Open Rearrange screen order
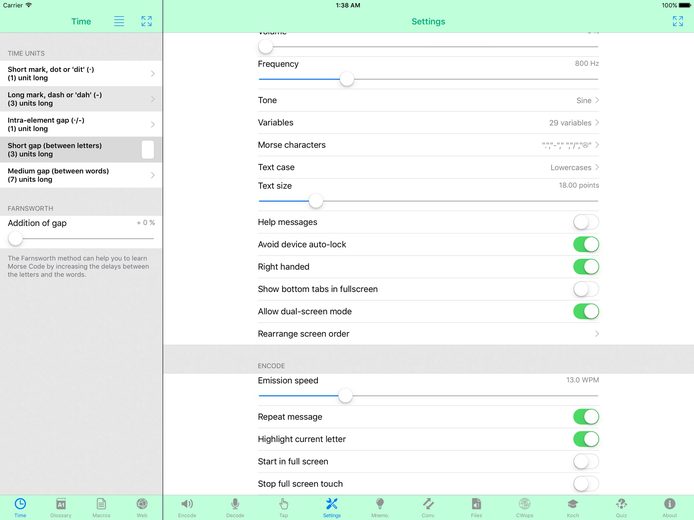The image size is (694, 520). tap(428, 334)
